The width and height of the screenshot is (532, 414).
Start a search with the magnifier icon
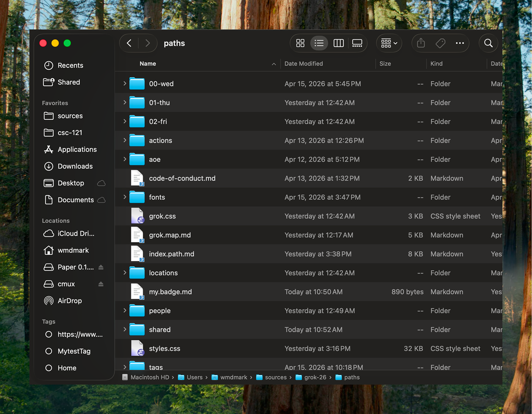click(488, 43)
